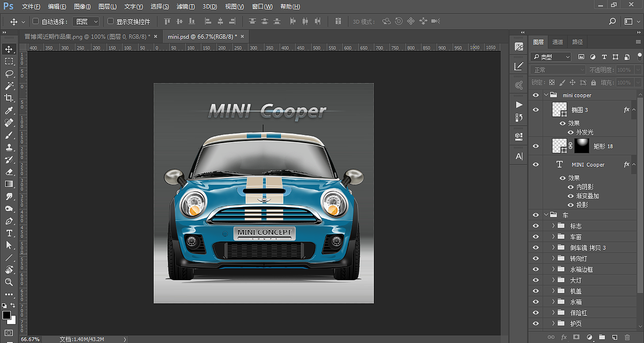Open the blend mode 正常 dropdown
Viewport: 644px width, 343px height.
[x=558, y=70]
